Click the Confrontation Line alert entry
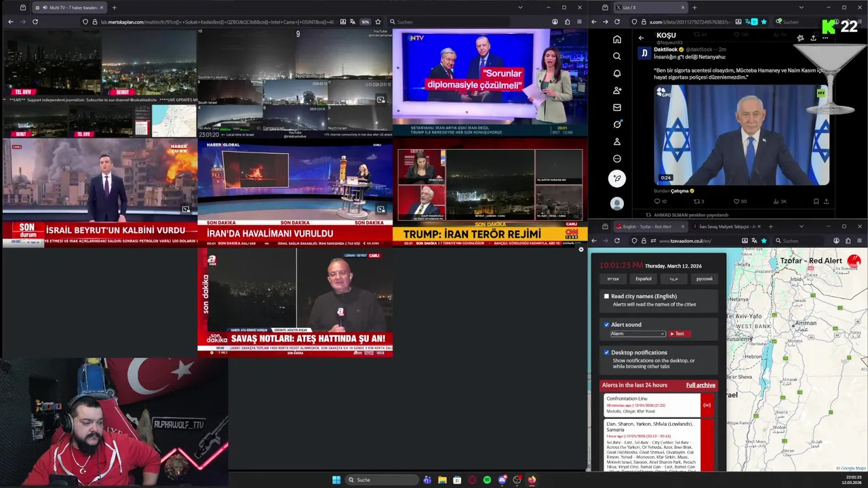This screenshot has height=488, width=868. [652, 405]
